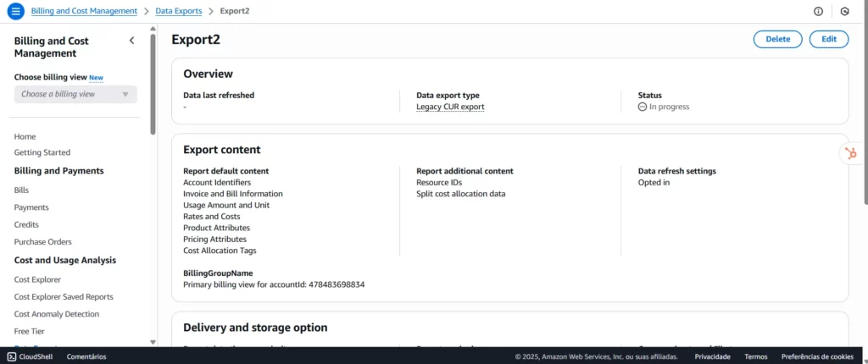Click the info panel icon

click(818, 11)
